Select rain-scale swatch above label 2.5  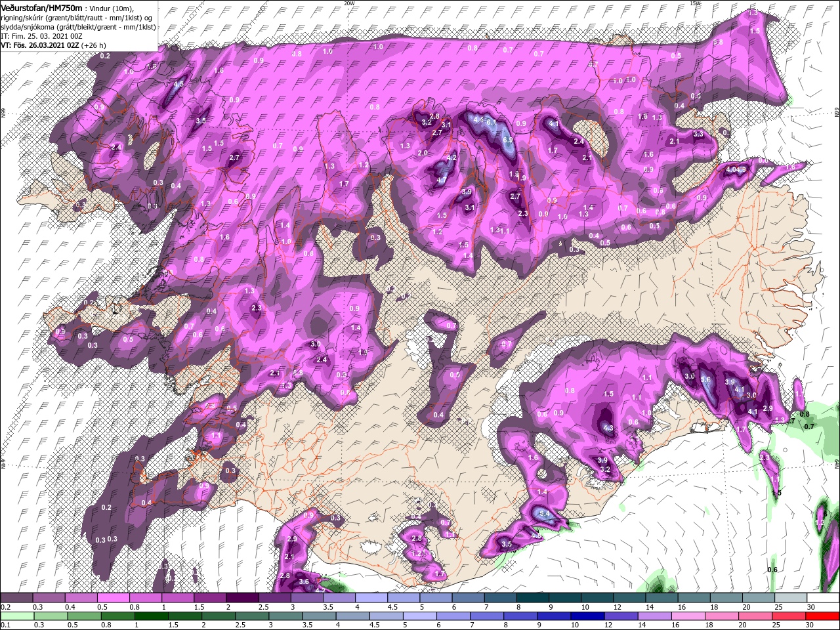point(253,616)
